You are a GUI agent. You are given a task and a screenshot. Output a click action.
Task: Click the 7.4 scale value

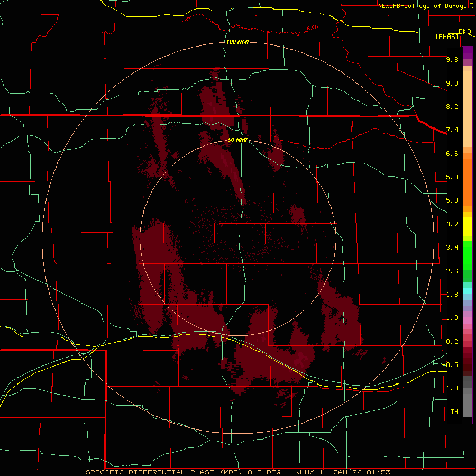click(452, 130)
